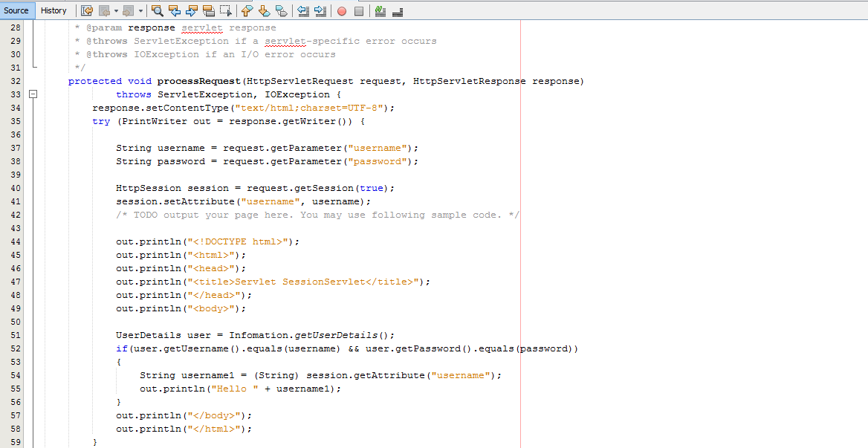Uncomment selected lines toolbar icon
The image size is (868, 448).
pyautogui.click(x=397, y=11)
